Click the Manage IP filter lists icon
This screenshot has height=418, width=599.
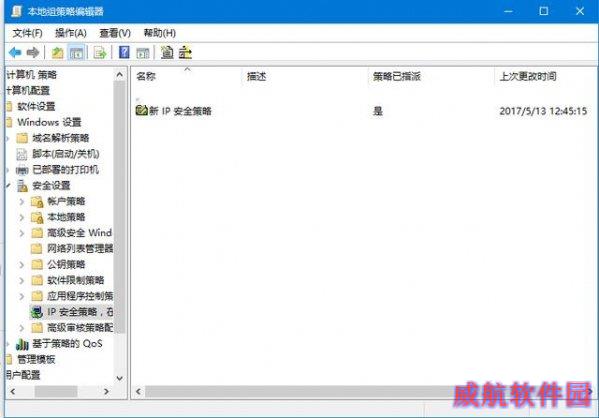[x=185, y=52]
